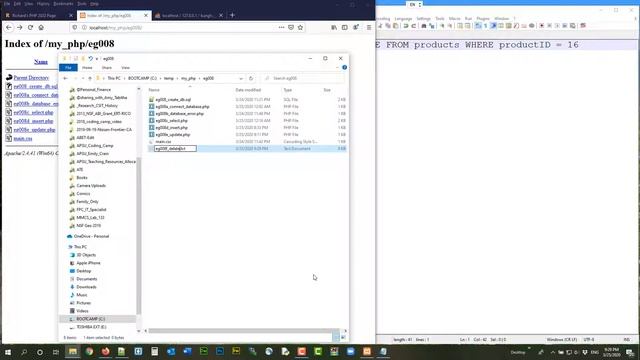Open Plugins menu in Notepad++
The width and height of the screenshot is (640, 360).
[x=483, y=19]
